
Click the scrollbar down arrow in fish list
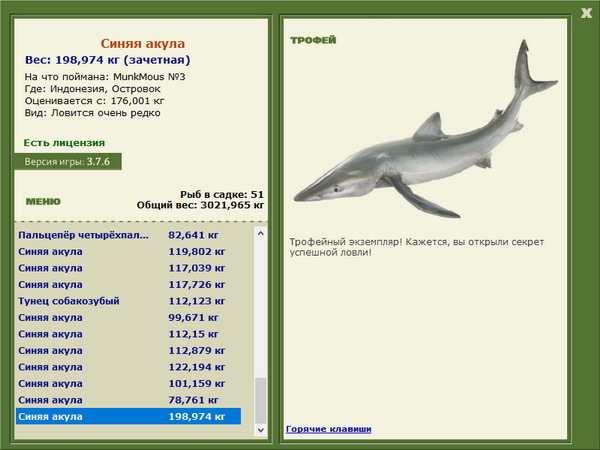pyautogui.click(x=261, y=430)
